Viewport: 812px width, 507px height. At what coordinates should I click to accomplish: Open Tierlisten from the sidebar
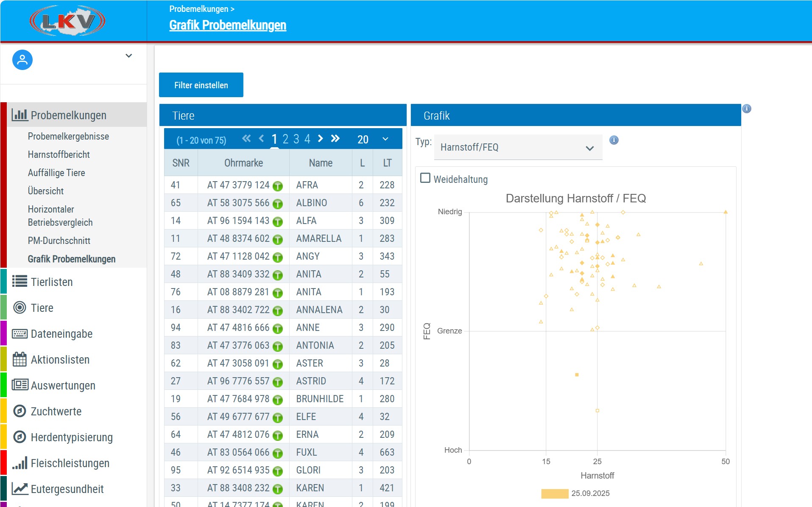pyautogui.click(x=52, y=282)
